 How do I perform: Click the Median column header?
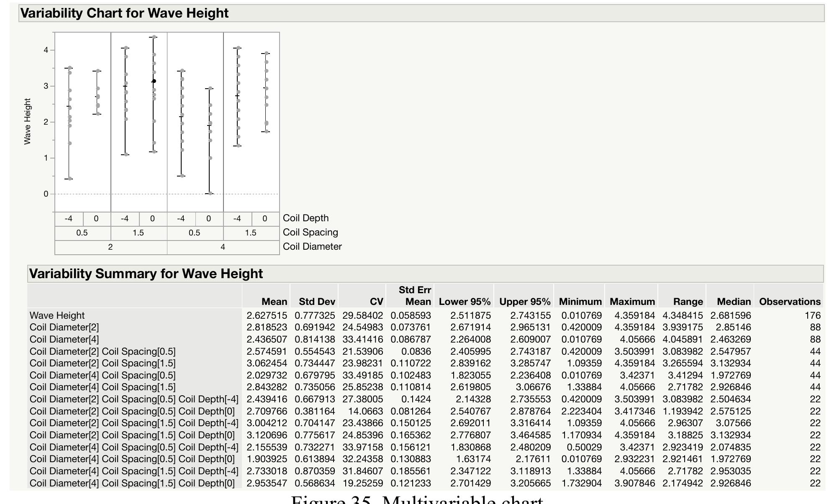[735, 301]
